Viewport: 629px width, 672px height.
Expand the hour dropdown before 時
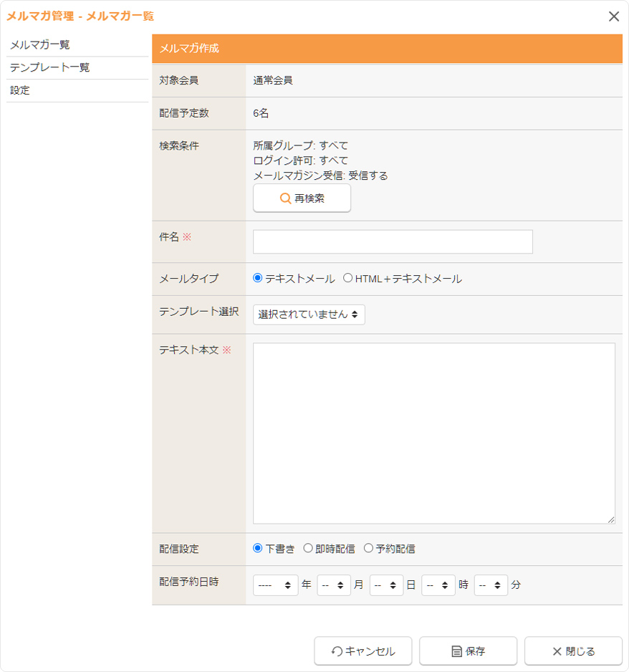click(438, 585)
